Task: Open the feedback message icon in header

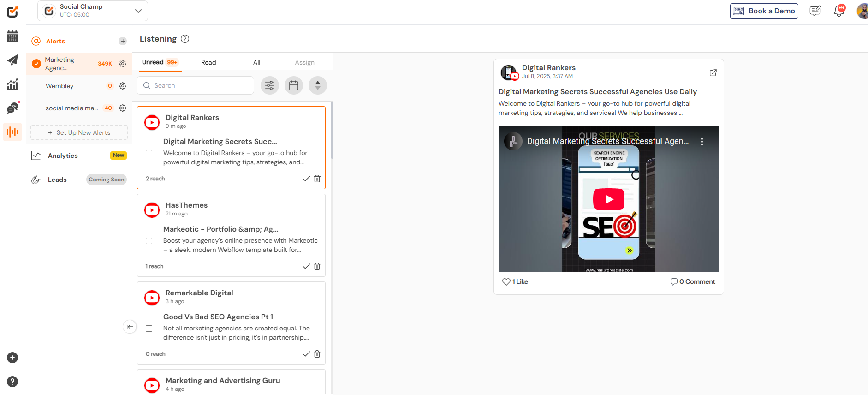Action: pyautogui.click(x=815, y=11)
